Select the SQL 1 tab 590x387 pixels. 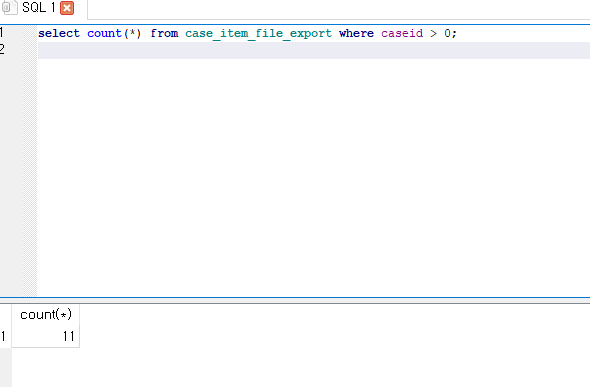(x=38, y=8)
